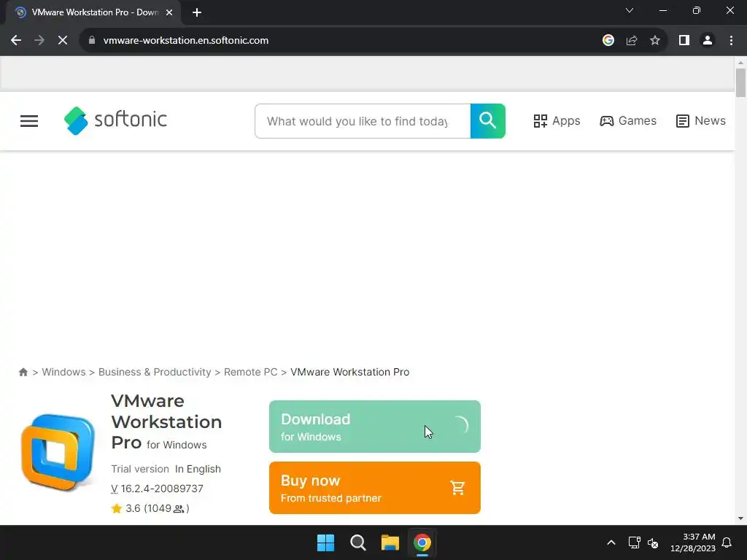This screenshot has height=560, width=747.
Task: Click the version number 16.2.4-20089737
Action: [161, 489]
